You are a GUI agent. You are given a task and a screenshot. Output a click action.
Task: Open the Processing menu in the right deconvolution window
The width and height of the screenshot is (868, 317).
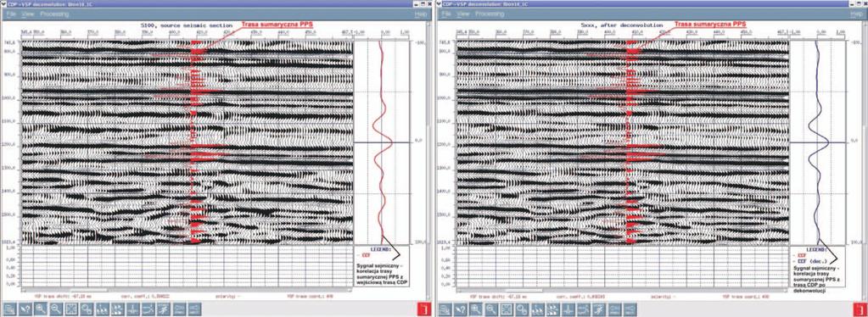[490, 14]
